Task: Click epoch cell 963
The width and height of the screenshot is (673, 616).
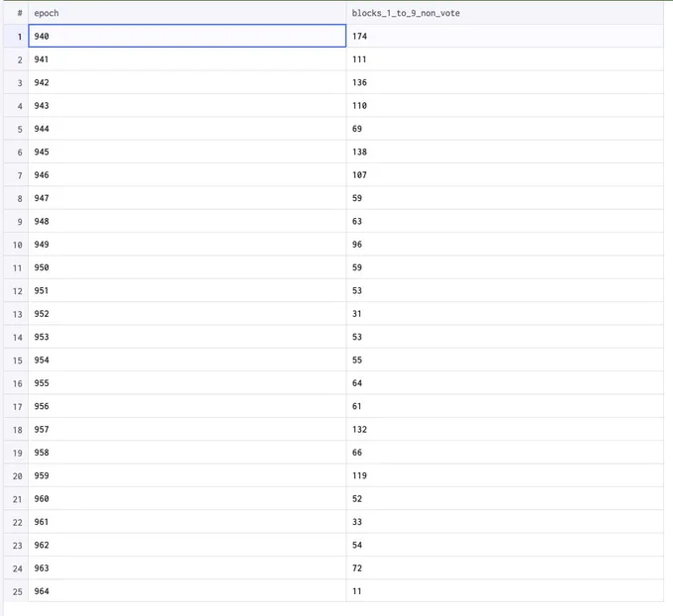Action: [x=187, y=568]
